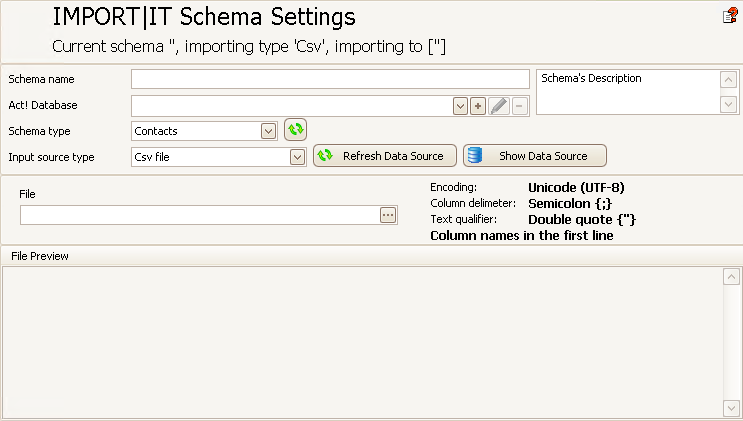Click File Preview scroll up arrow

point(731,277)
